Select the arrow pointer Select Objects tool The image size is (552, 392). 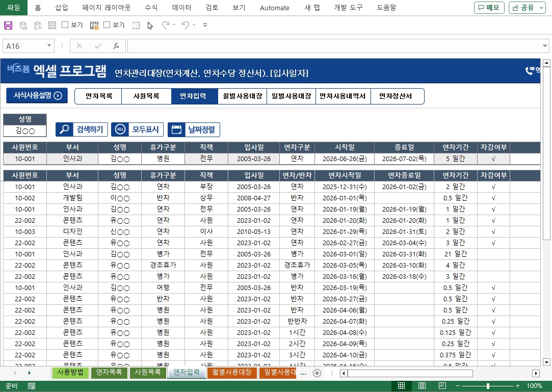pos(150,25)
